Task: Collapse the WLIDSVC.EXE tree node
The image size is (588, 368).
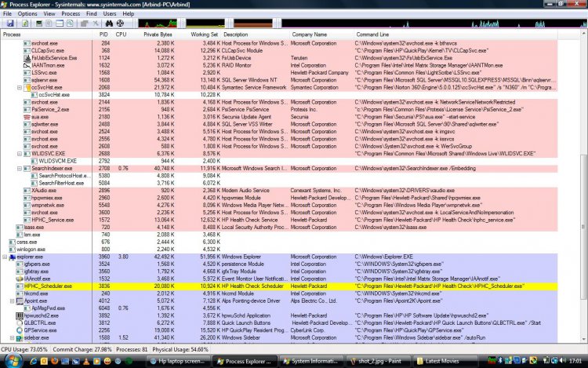Action: pyautogui.click(x=20, y=154)
